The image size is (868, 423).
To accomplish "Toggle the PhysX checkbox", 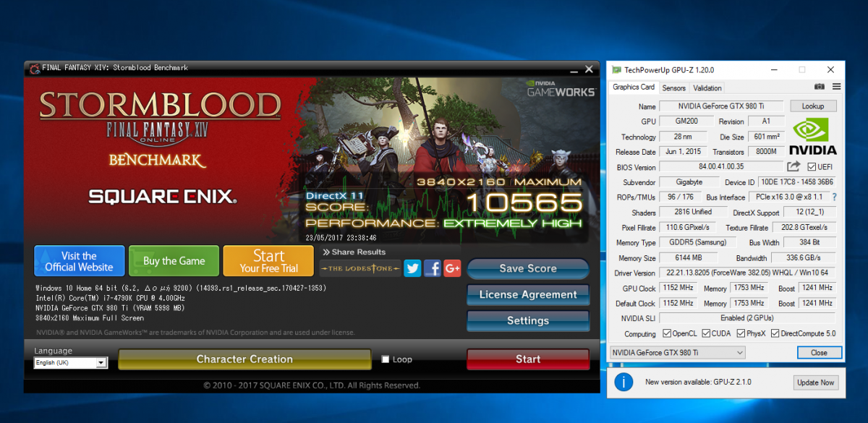I will (741, 333).
